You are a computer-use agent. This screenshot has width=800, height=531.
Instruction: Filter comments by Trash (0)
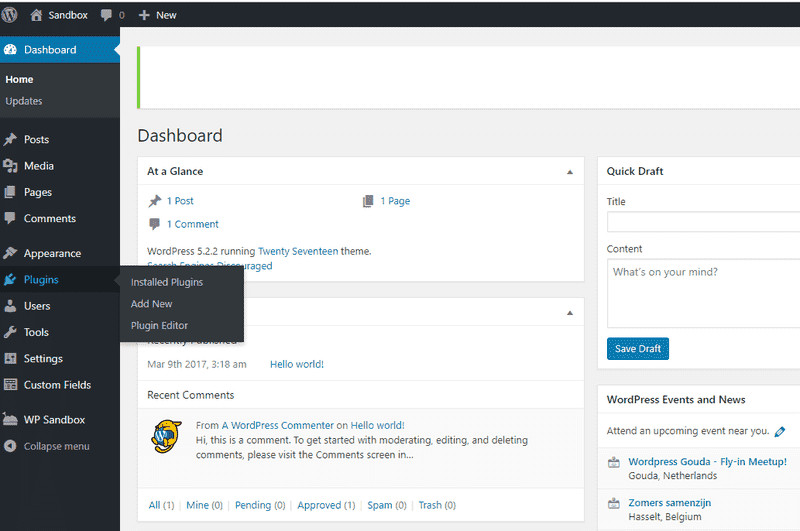coord(437,505)
